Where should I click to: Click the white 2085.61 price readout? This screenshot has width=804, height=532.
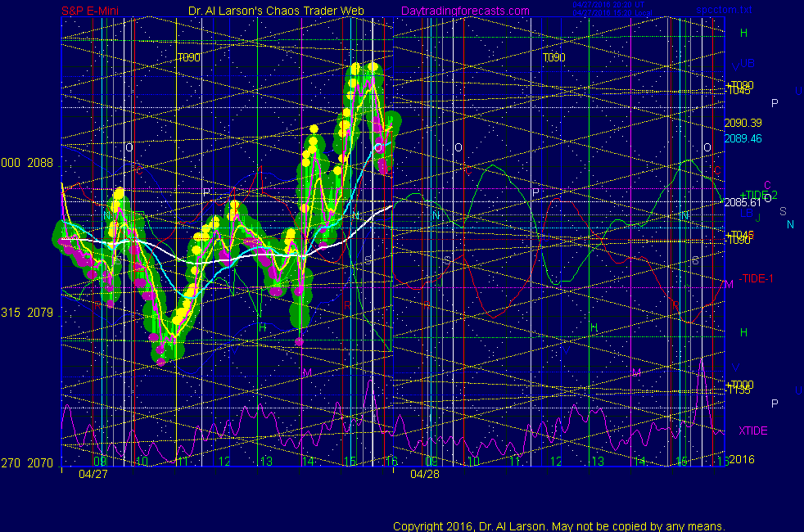click(743, 202)
